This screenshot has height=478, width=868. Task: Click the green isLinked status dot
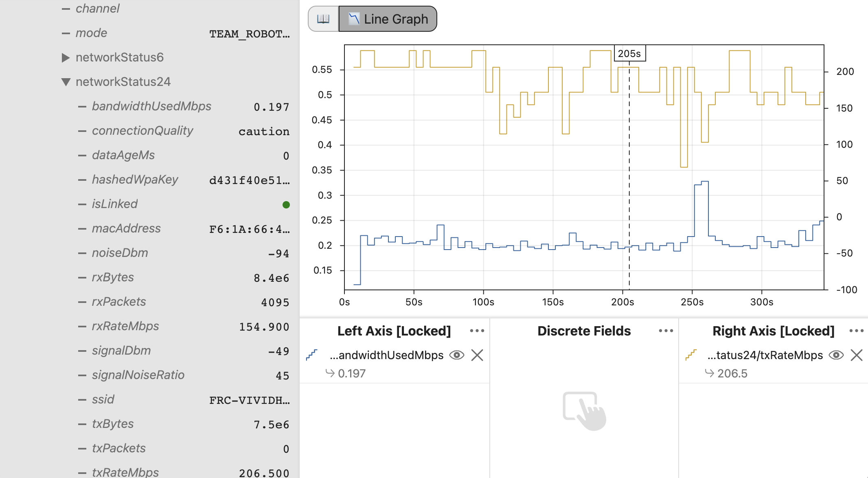pyautogui.click(x=286, y=204)
